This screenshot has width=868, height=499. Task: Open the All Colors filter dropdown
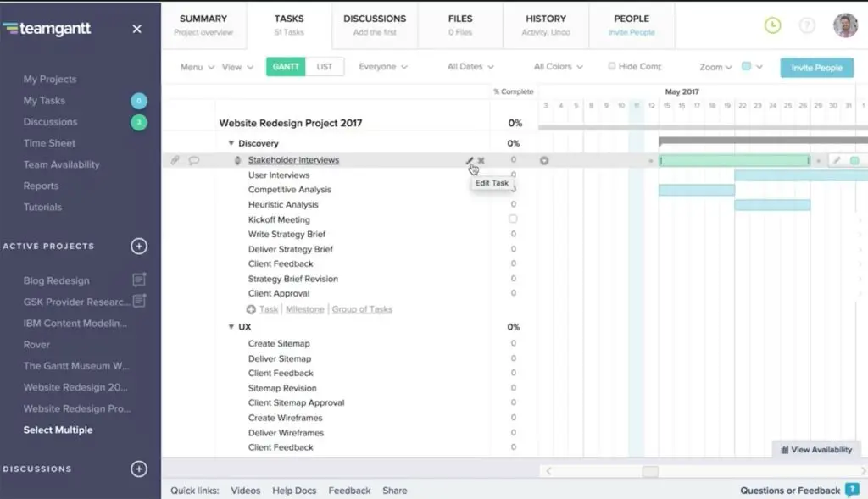click(558, 67)
